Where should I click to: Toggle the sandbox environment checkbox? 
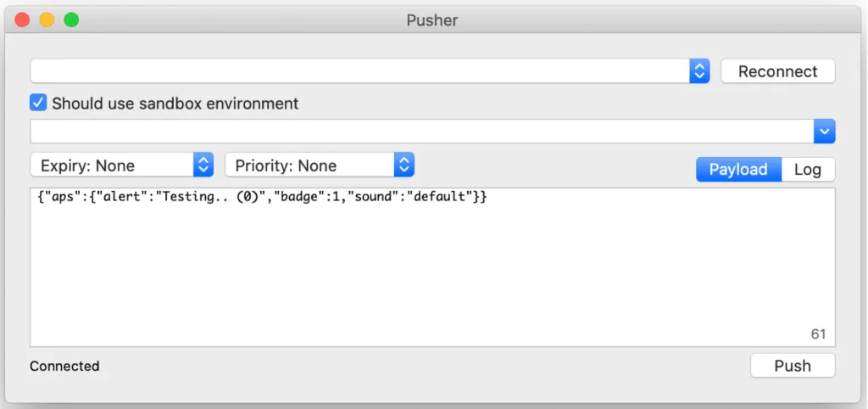pos(38,104)
